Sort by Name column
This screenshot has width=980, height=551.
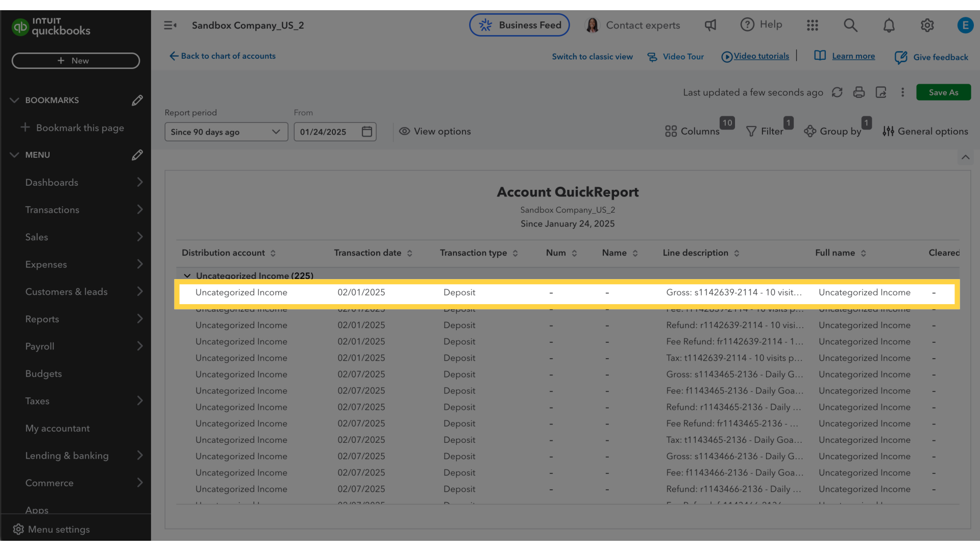click(635, 253)
